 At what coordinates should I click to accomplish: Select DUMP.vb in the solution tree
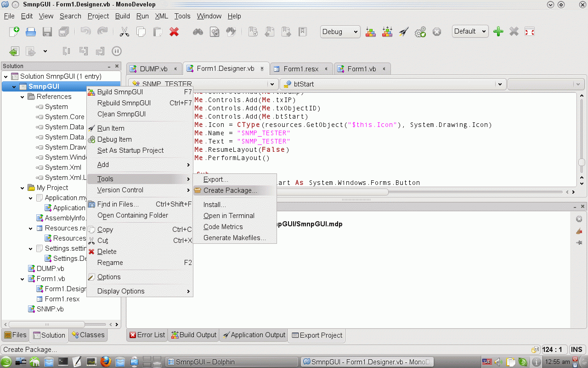point(50,269)
